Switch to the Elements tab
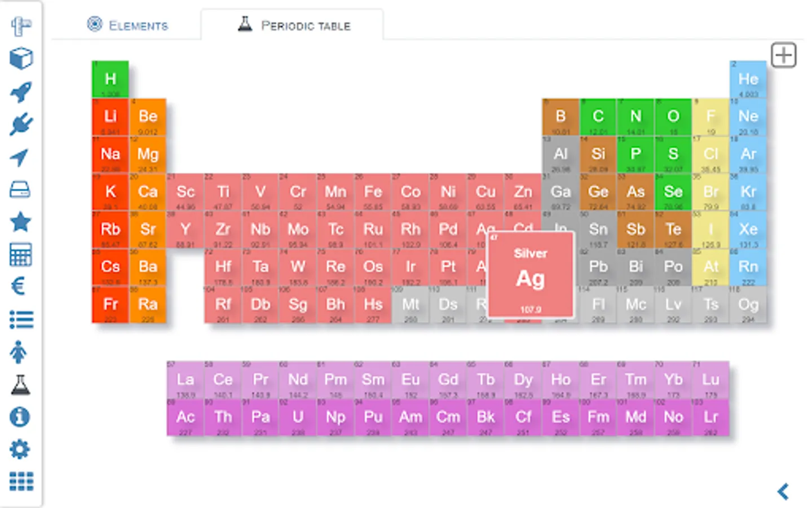Screen dimensions: 812x508 point(127,25)
